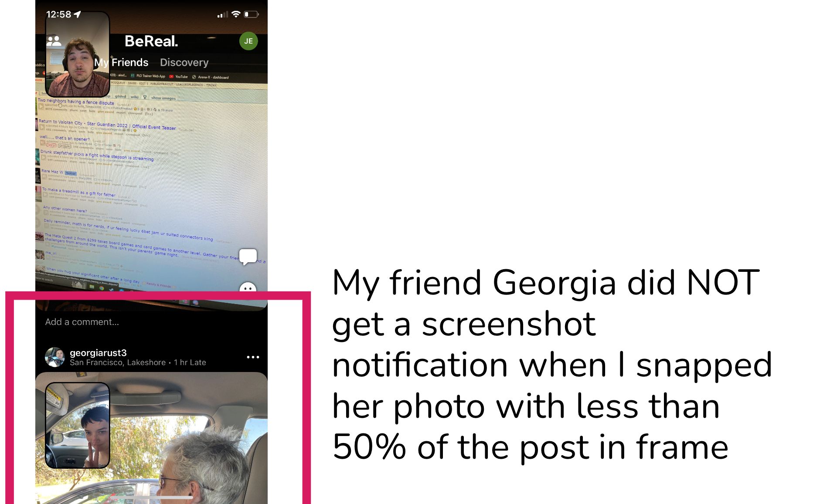Open the three-dot menu on georgiarust3 post
The height and width of the screenshot is (504, 837).
click(x=253, y=357)
